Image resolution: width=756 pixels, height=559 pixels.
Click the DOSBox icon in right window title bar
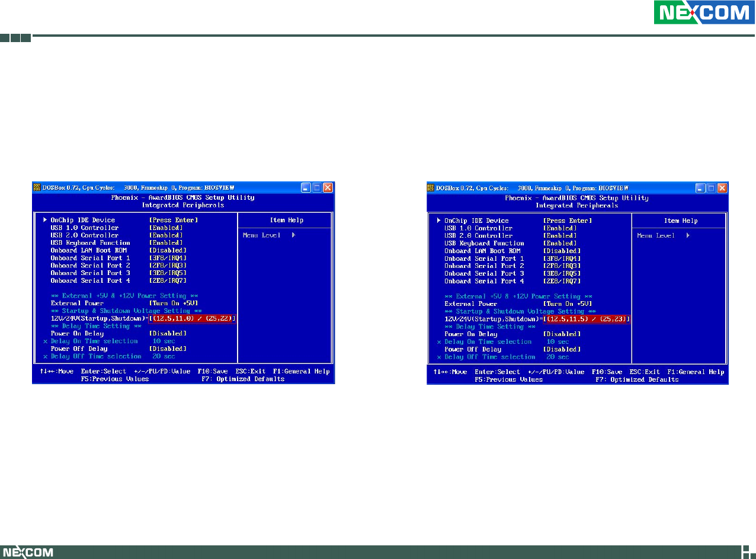(431, 188)
